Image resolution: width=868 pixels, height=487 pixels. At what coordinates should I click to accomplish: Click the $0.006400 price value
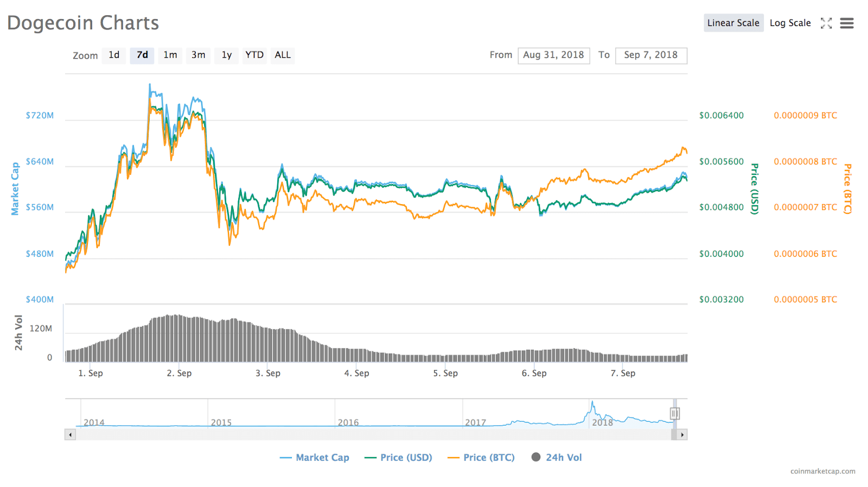click(x=722, y=116)
